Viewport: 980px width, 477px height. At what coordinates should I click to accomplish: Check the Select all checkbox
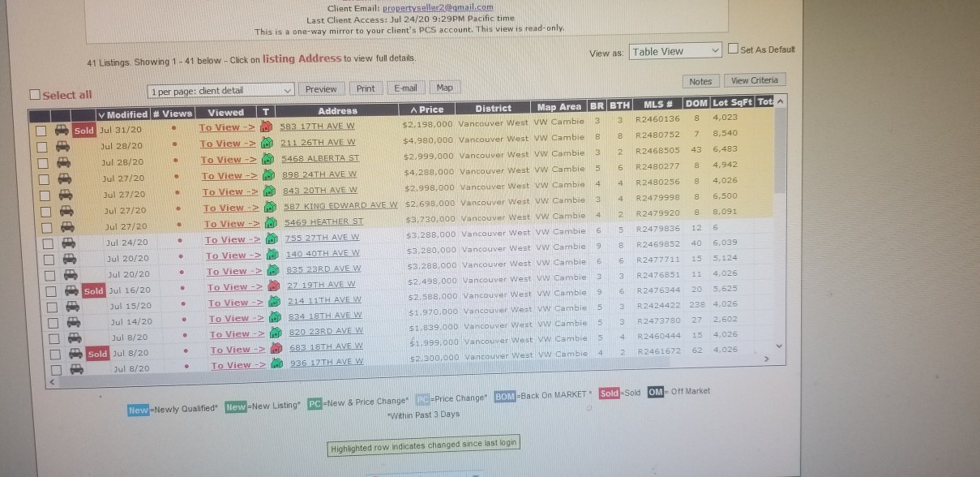[34, 95]
